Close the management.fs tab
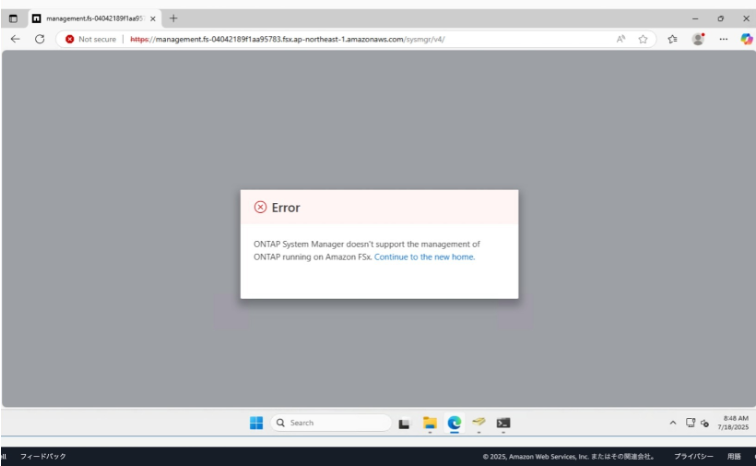Viewport: 756px width, 466px height. click(x=153, y=18)
